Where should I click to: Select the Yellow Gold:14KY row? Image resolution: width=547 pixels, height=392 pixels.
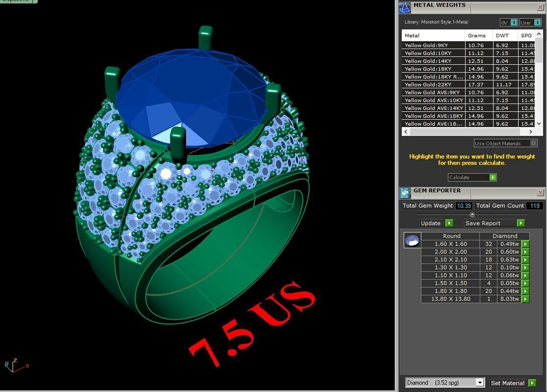click(469, 61)
